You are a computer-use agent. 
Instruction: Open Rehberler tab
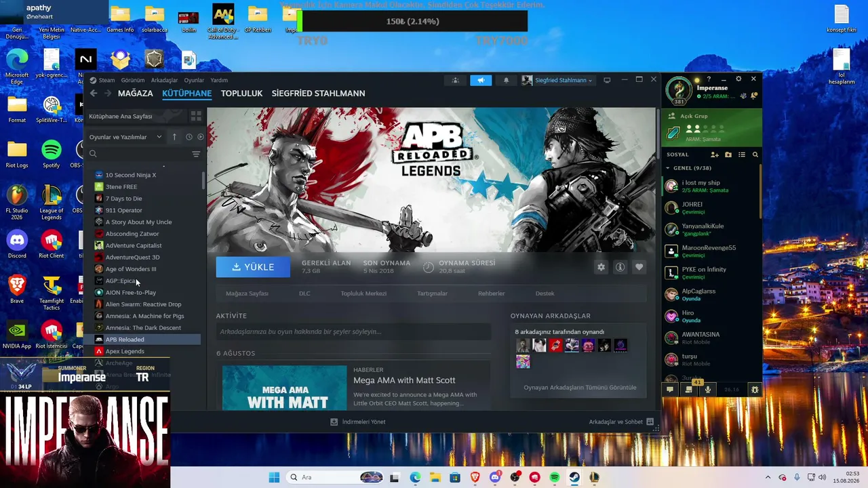pos(491,293)
